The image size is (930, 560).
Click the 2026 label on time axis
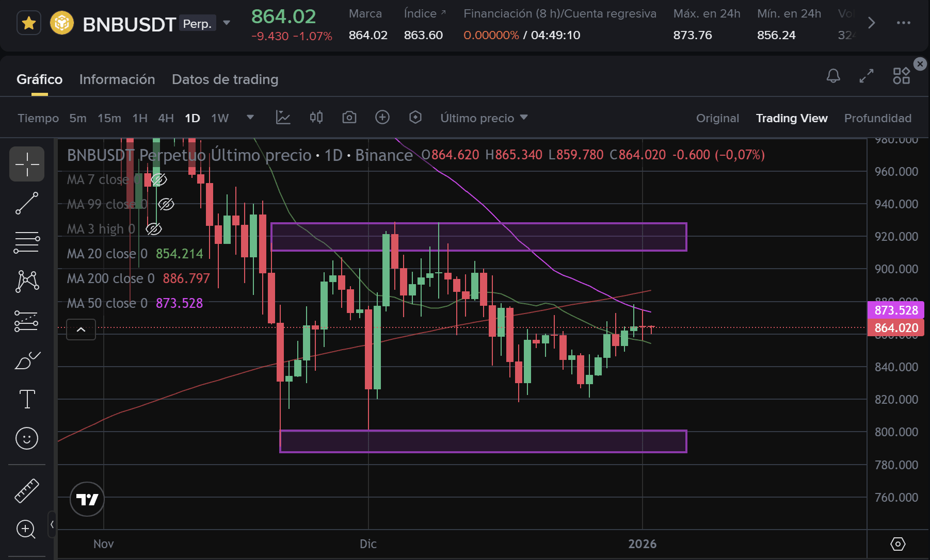pyautogui.click(x=643, y=544)
